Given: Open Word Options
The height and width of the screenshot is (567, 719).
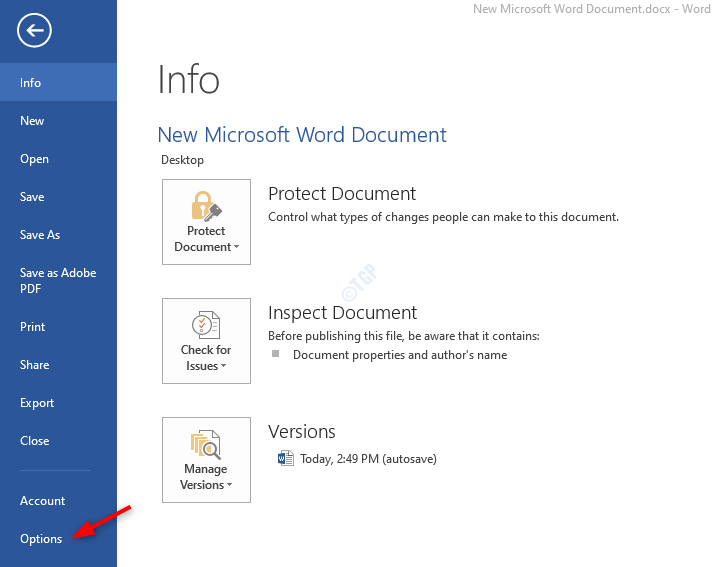Looking at the screenshot, I should click(x=58, y=539).
